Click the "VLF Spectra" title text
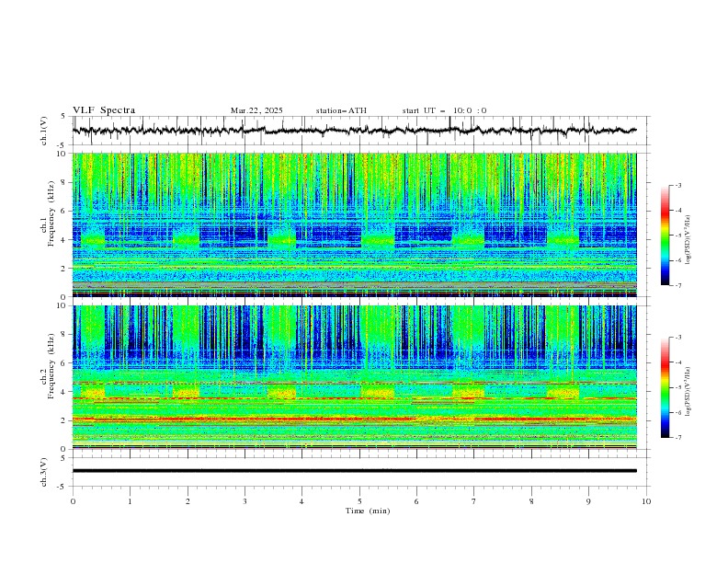 coord(104,110)
